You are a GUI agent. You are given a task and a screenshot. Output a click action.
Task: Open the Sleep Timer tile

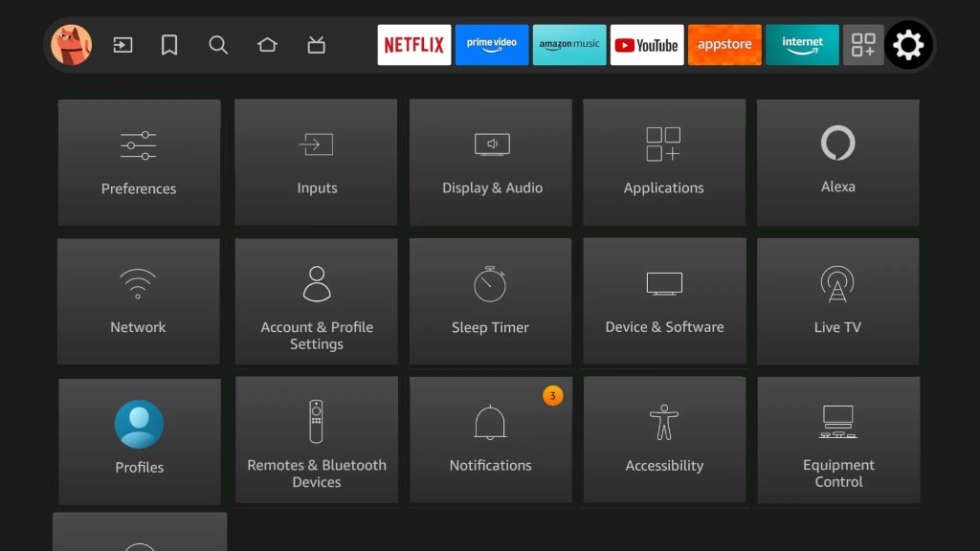click(491, 301)
